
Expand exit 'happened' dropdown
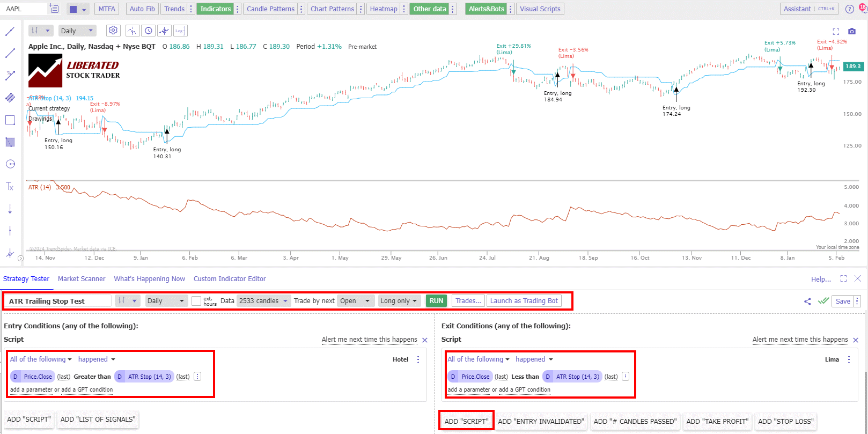coord(534,359)
